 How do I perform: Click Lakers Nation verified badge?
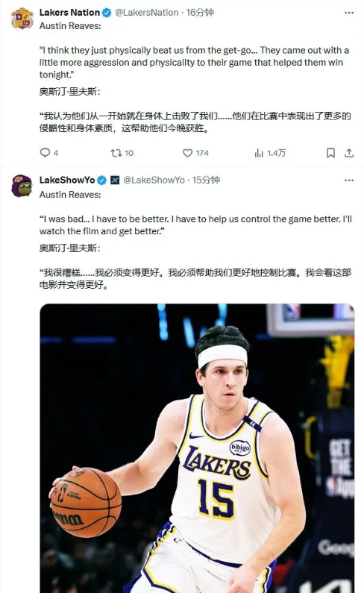pos(107,13)
